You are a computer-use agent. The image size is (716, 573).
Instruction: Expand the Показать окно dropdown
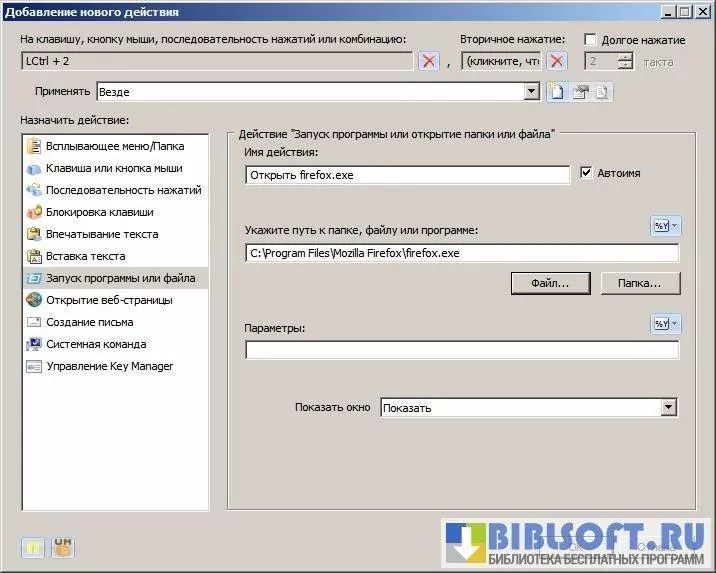(x=669, y=408)
